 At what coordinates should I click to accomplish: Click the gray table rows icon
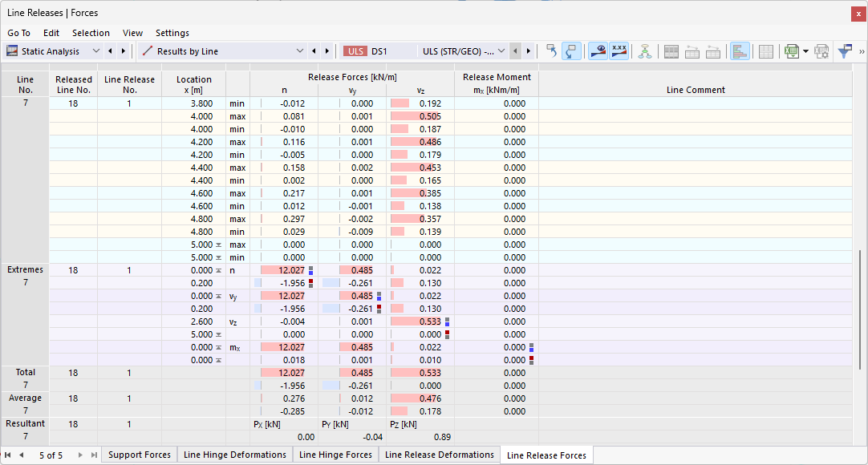671,51
